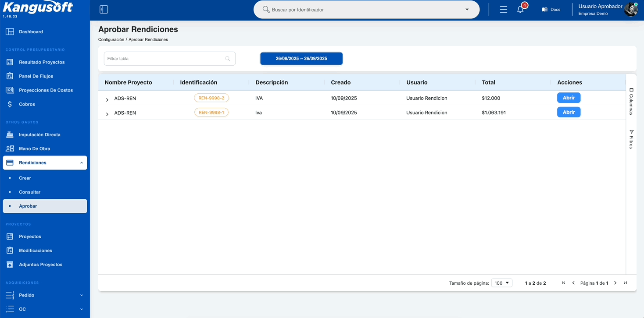Viewport: 644px width, 318px height.
Task: Click Abrir for the $1.063.191 row
Action: point(569,112)
